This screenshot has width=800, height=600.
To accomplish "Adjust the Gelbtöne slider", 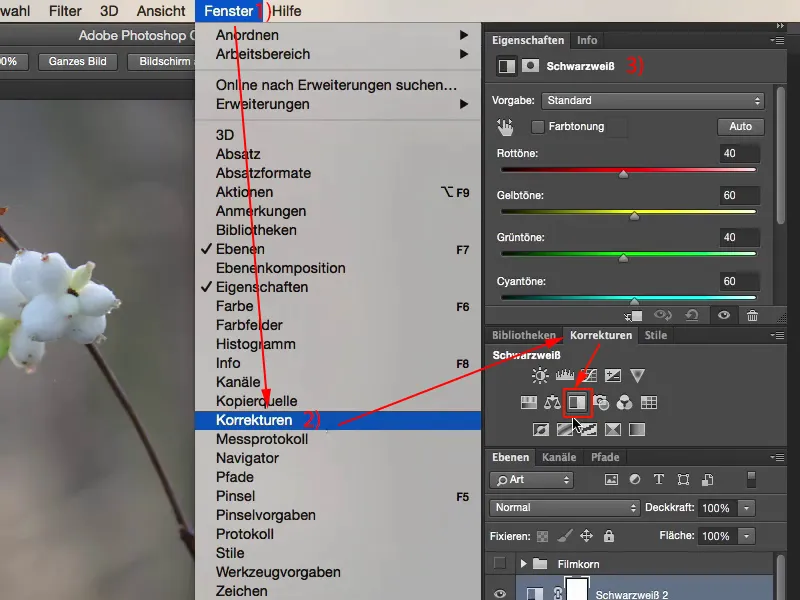I will [x=634, y=216].
